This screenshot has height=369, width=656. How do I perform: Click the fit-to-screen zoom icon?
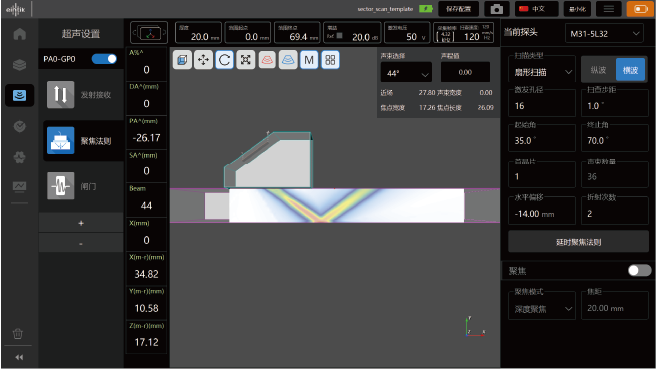coord(246,60)
